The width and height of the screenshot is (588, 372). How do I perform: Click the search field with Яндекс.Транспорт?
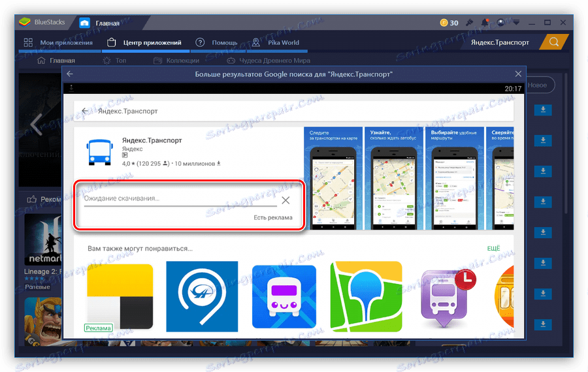click(x=500, y=42)
